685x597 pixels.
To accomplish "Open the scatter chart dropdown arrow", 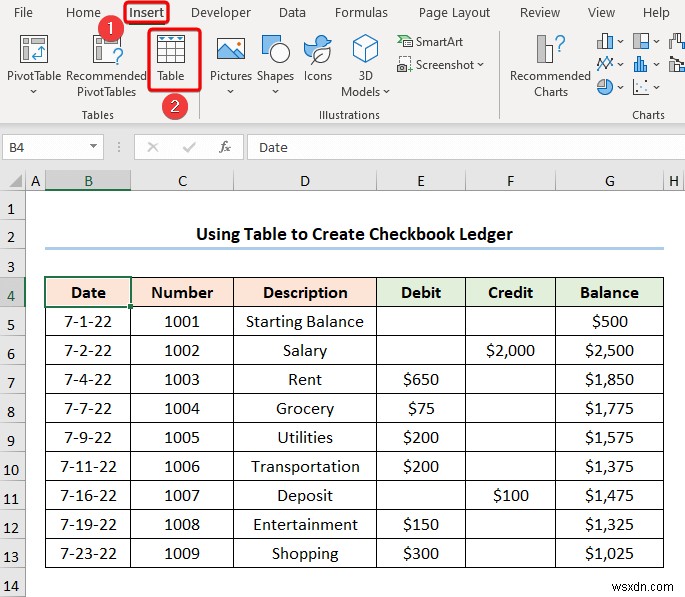I will click(x=656, y=87).
